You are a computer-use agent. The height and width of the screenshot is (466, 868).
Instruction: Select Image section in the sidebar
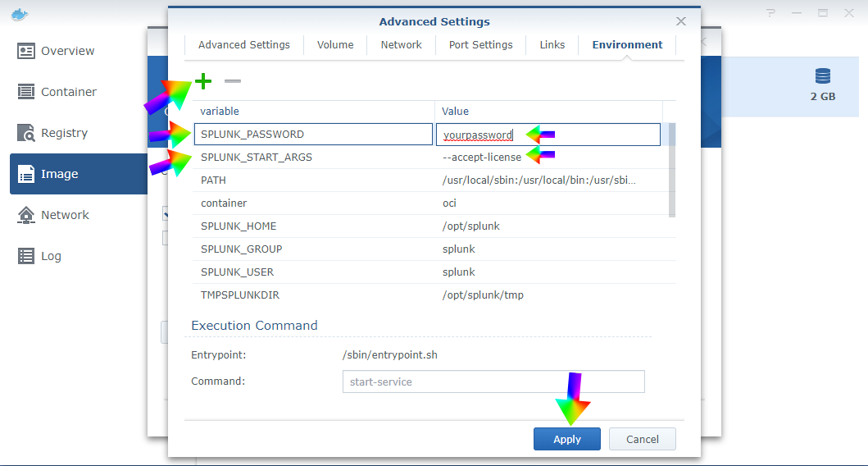[x=79, y=174]
